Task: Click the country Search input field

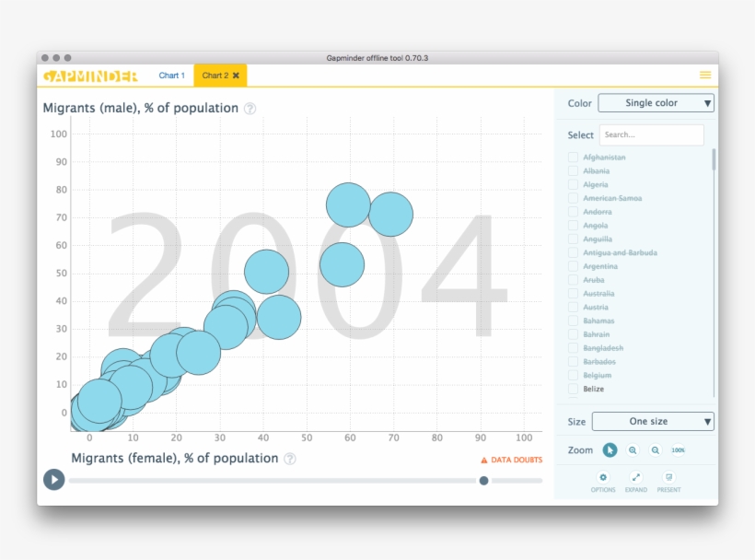Action: pos(651,134)
